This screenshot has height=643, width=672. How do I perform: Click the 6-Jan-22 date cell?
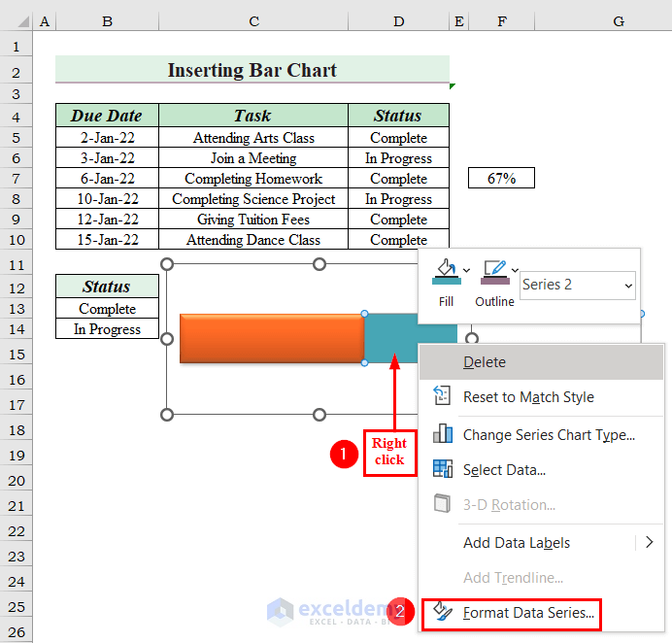pos(107,178)
